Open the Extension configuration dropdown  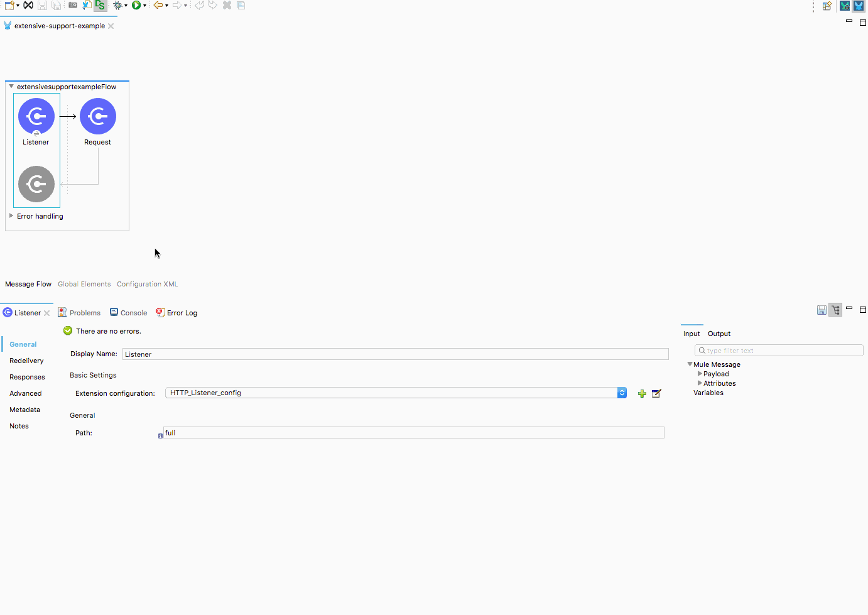pyautogui.click(x=622, y=393)
